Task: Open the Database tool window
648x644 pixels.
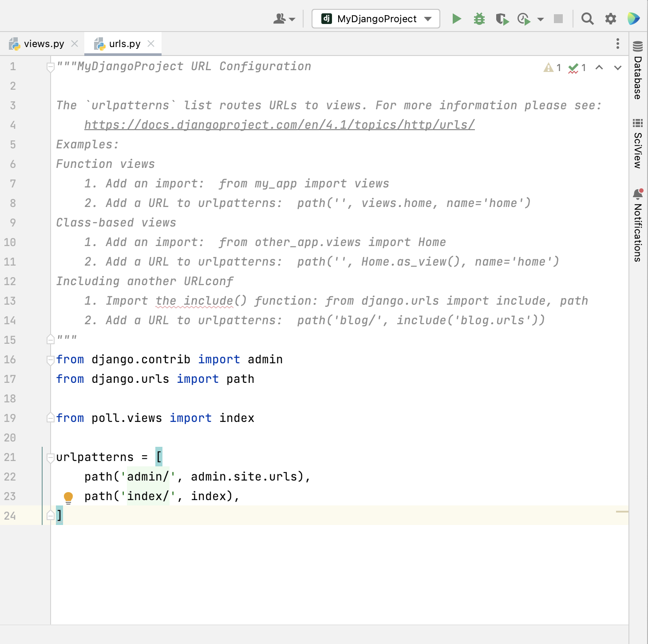Action: pyautogui.click(x=638, y=71)
